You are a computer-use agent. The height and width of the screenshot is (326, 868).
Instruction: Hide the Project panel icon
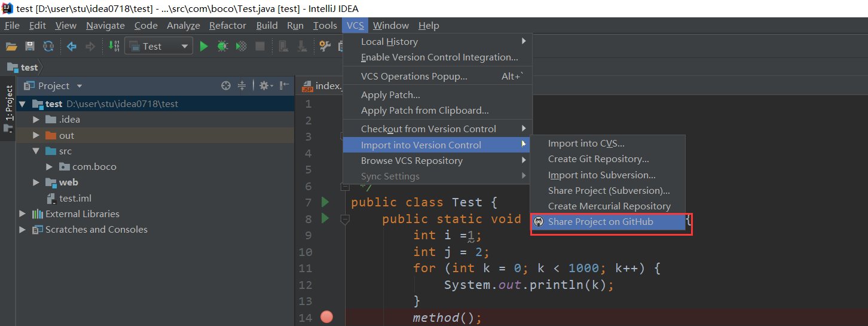(x=285, y=86)
